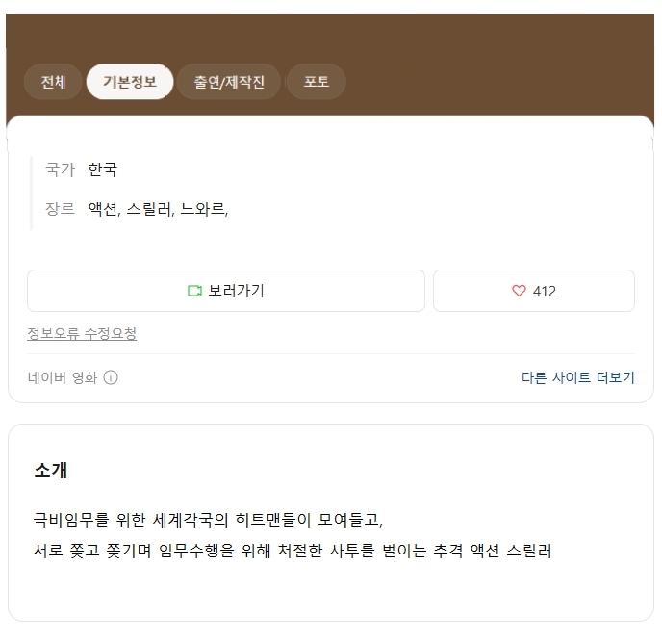Click the synopsis line starting with 극비임무를
Image resolution: width=662 pixels, height=644 pixels.
click(207, 520)
